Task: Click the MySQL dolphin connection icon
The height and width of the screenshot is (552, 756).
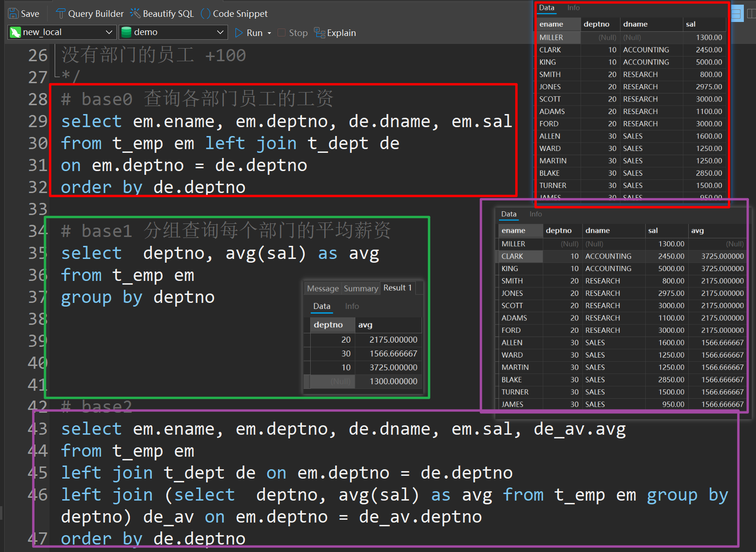Action: [x=15, y=32]
